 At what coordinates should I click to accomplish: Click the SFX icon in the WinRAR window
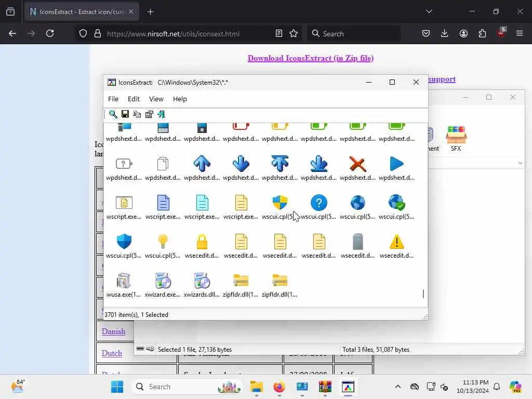456,138
